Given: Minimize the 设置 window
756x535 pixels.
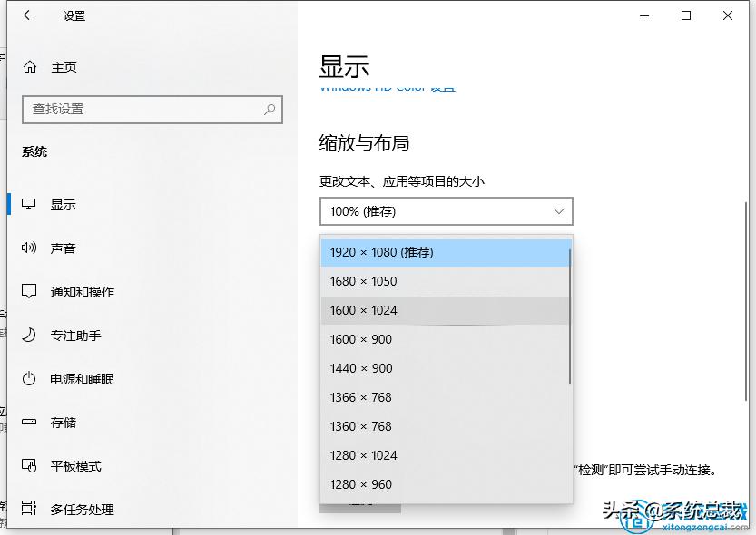Looking at the screenshot, I should pyautogui.click(x=644, y=16).
